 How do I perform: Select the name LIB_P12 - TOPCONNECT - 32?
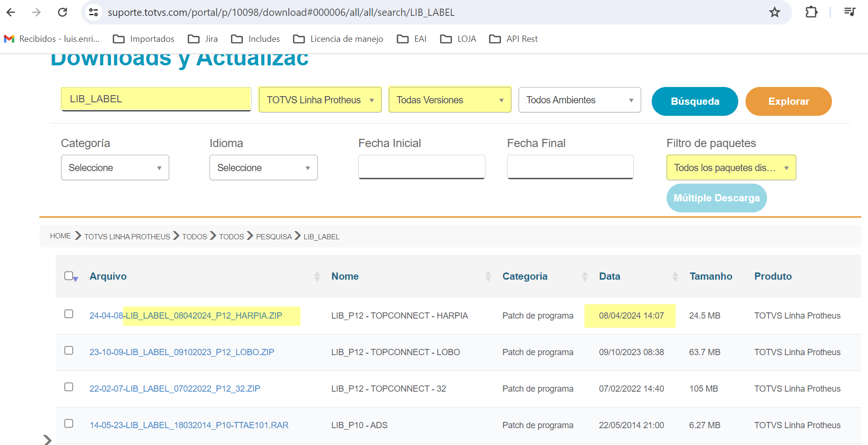tap(389, 389)
